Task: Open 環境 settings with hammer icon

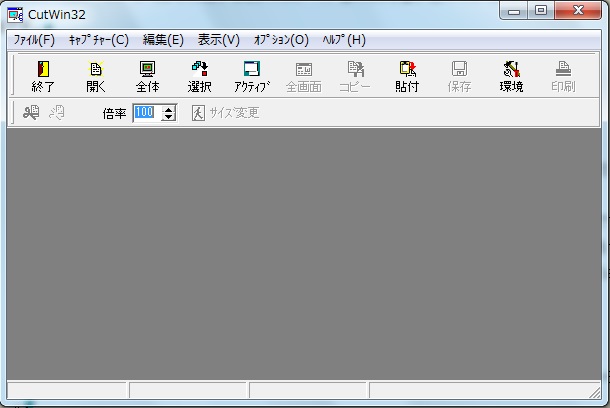Action: click(511, 76)
